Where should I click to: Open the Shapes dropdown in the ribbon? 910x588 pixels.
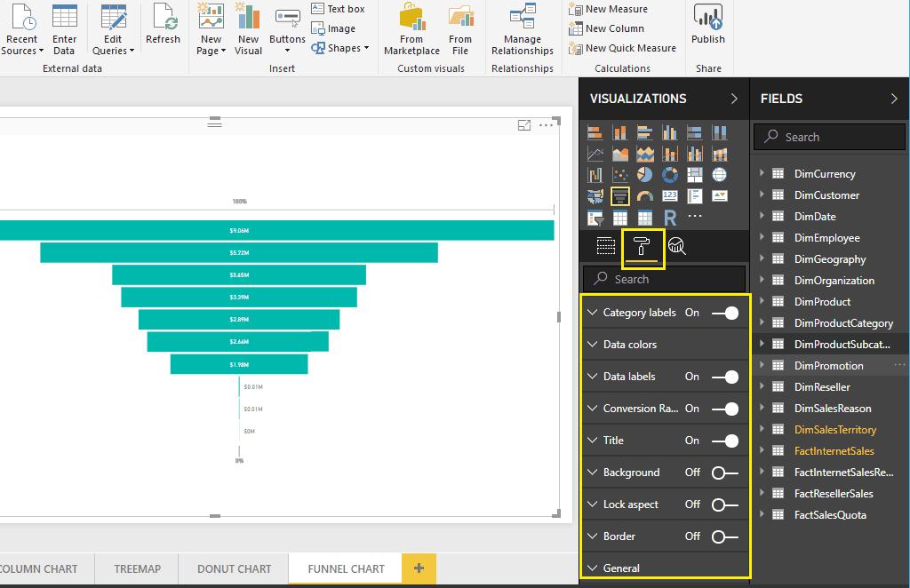pyautogui.click(x=341, y=48)
